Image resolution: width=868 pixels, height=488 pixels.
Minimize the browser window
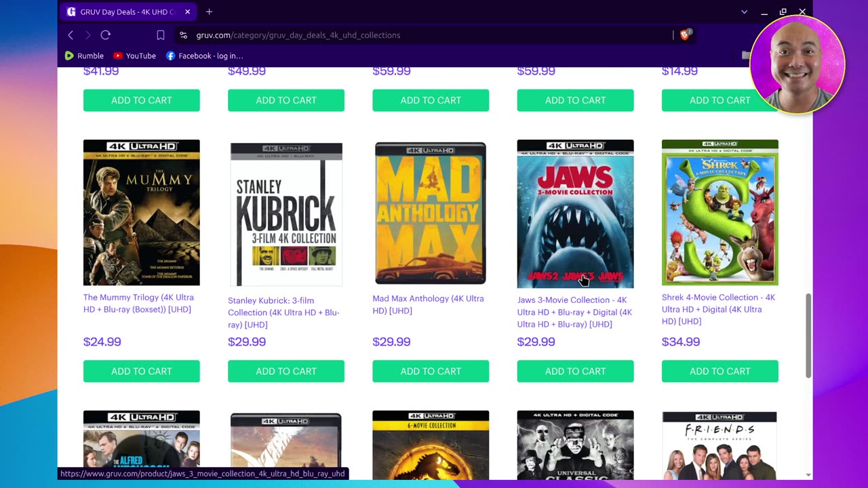pos(764,12)
